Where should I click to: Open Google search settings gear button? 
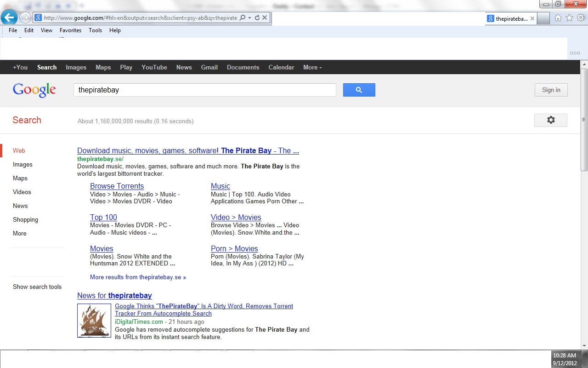[x=551, y=120]
